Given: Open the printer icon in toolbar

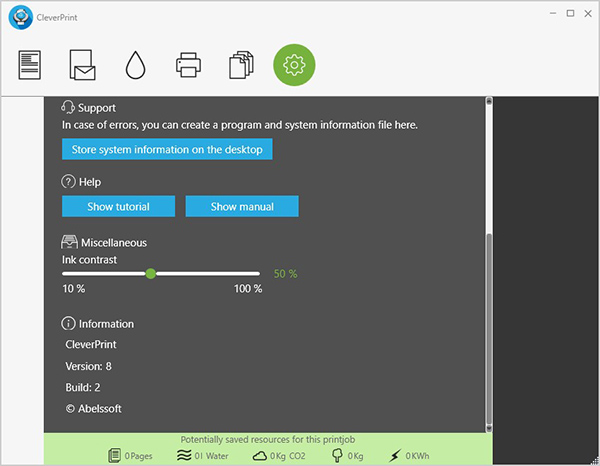Looking at the screenshot, I should pos(188,65).
